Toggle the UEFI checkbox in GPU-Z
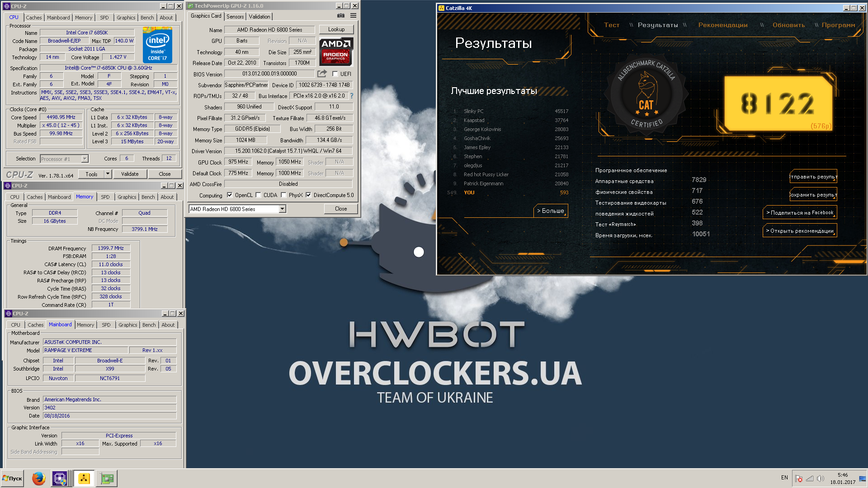The image size is (868, 488). point(335,74)
